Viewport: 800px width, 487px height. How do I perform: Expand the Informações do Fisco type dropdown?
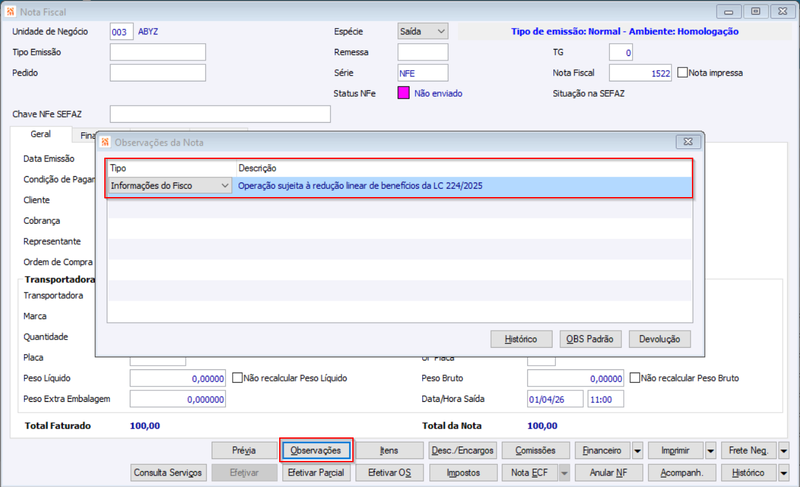224,186
